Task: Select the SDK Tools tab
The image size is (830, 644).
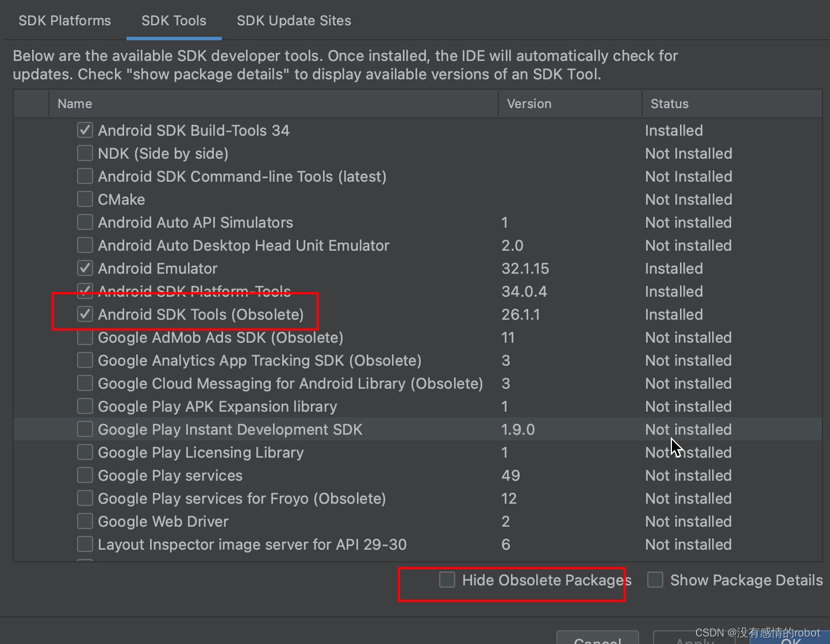Action: 174,21
